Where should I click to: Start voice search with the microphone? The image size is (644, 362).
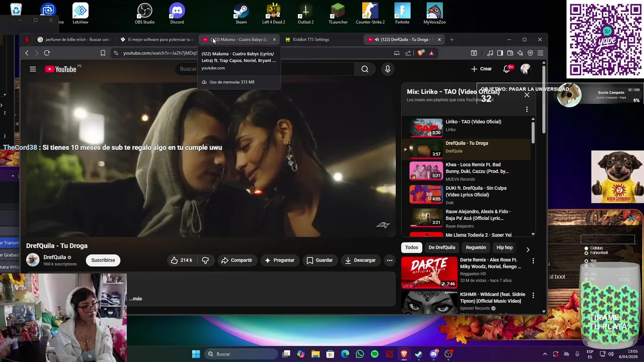pos(387,69)
